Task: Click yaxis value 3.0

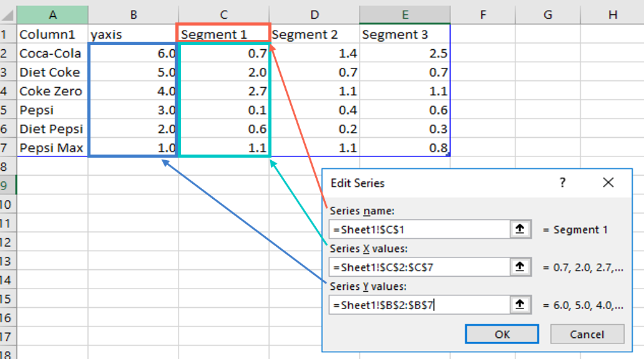Action: pos(134,110)
